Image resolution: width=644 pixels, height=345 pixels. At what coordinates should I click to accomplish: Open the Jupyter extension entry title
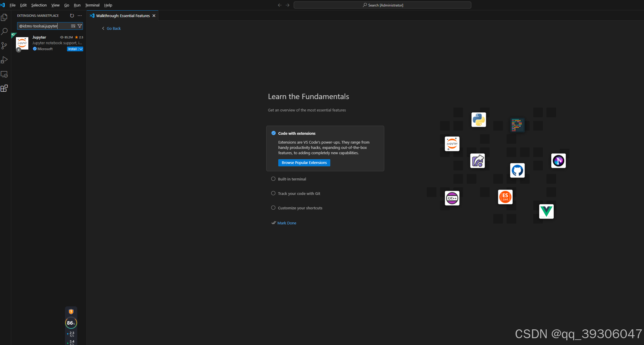39,37
